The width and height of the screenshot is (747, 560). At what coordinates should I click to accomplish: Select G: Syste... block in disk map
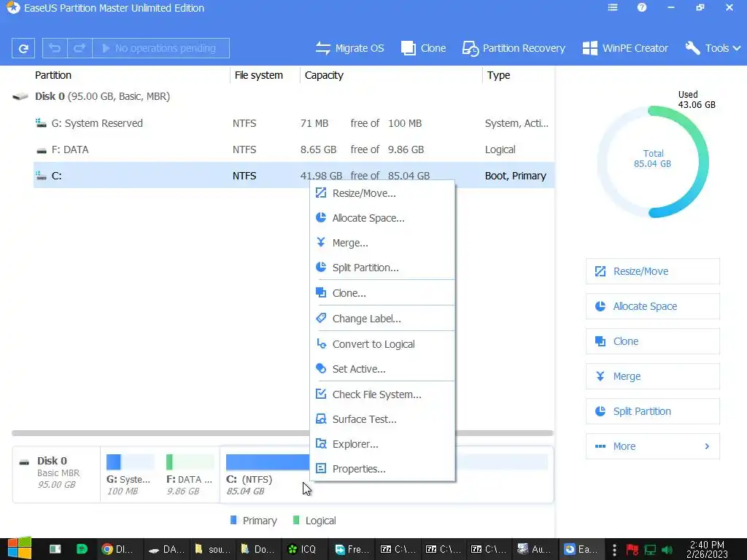(x=130, y=474)
